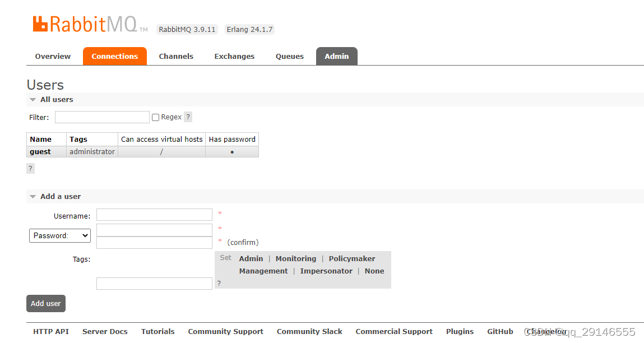Set tag to Monitoring
This screenshot has width=644, height=343.
296,259
